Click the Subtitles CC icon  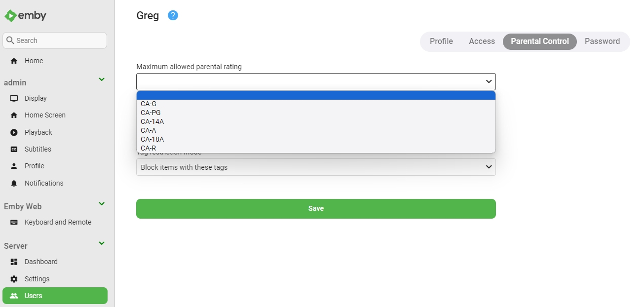point(14,149)
